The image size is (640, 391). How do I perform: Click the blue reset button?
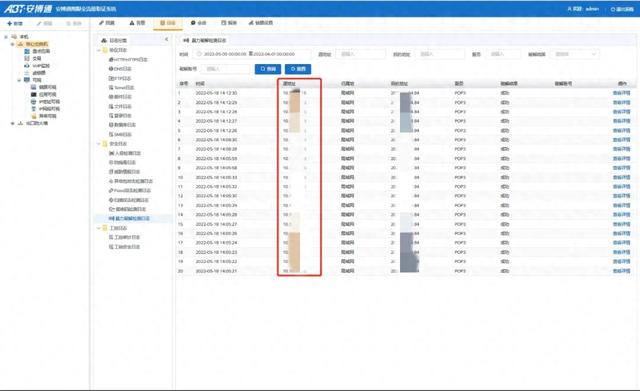pyautogui.click(x=298, y=69)
